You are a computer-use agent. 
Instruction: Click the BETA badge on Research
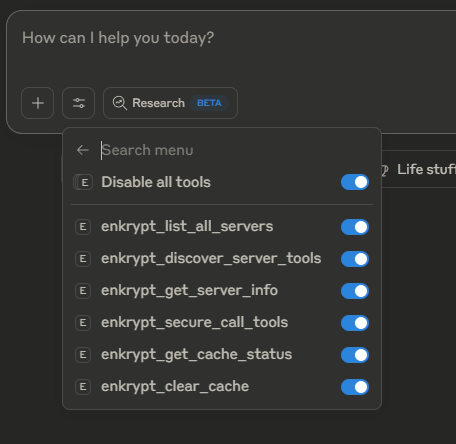point(209,103)
